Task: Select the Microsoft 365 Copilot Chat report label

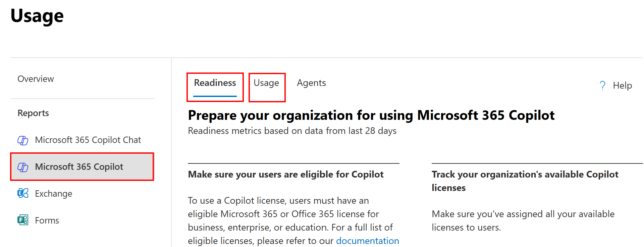Action: point(88,140)
